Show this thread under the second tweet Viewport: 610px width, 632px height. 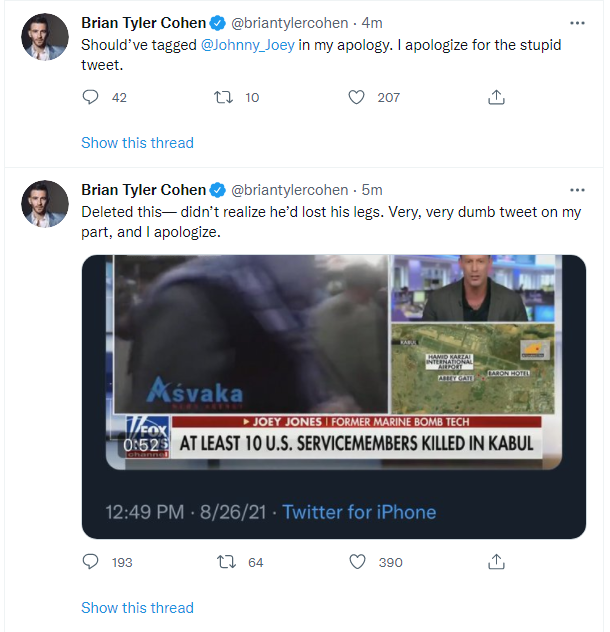[137, 607]
